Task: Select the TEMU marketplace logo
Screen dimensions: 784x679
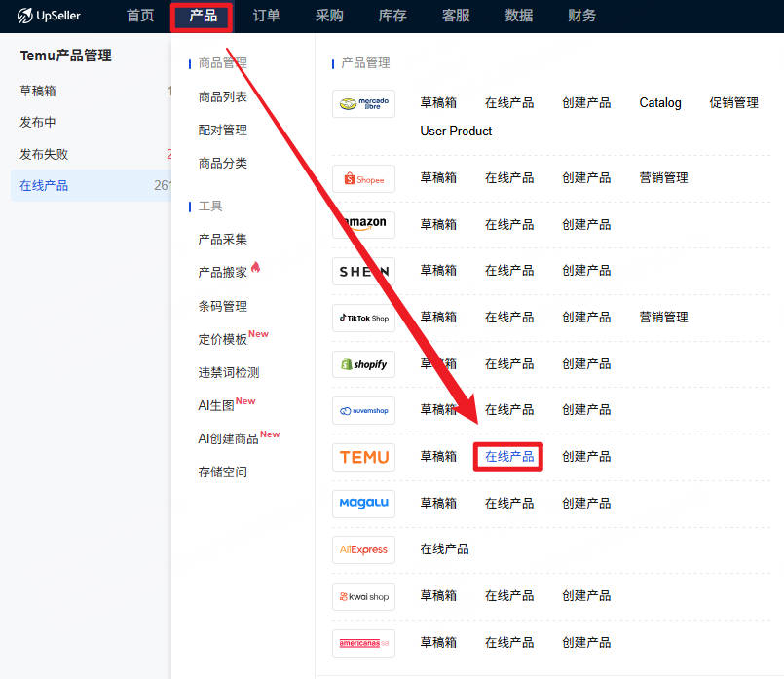Action: pos(363,457)
